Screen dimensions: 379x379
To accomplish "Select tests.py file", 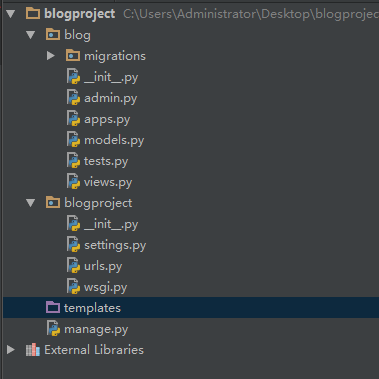I will (106, 161).
